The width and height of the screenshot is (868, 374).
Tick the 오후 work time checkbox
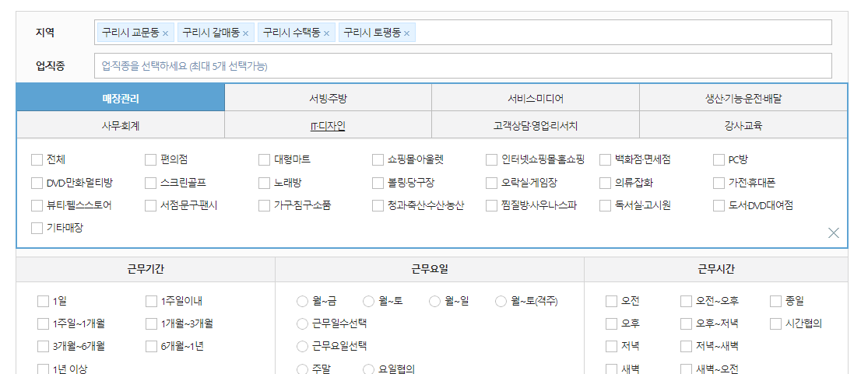tap(611, 323)
